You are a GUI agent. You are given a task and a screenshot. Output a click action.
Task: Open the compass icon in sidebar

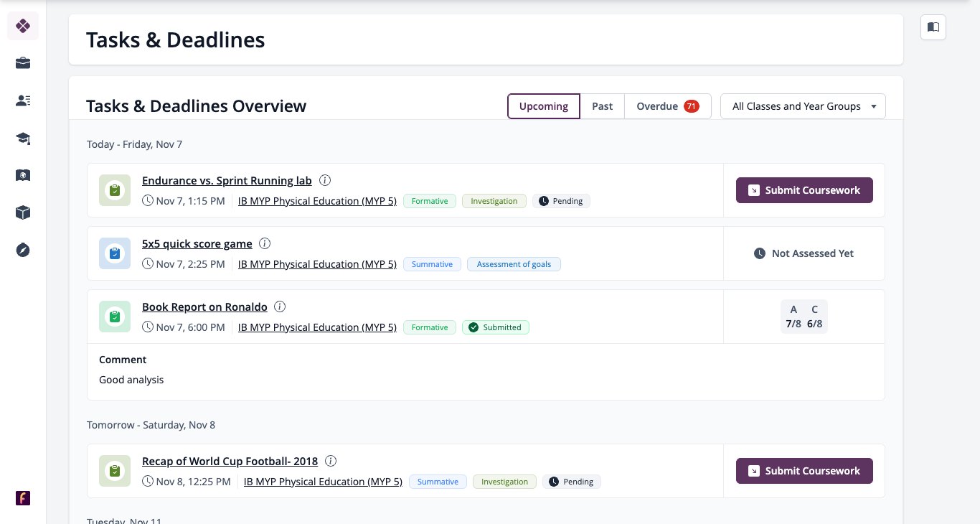[23, 250]
